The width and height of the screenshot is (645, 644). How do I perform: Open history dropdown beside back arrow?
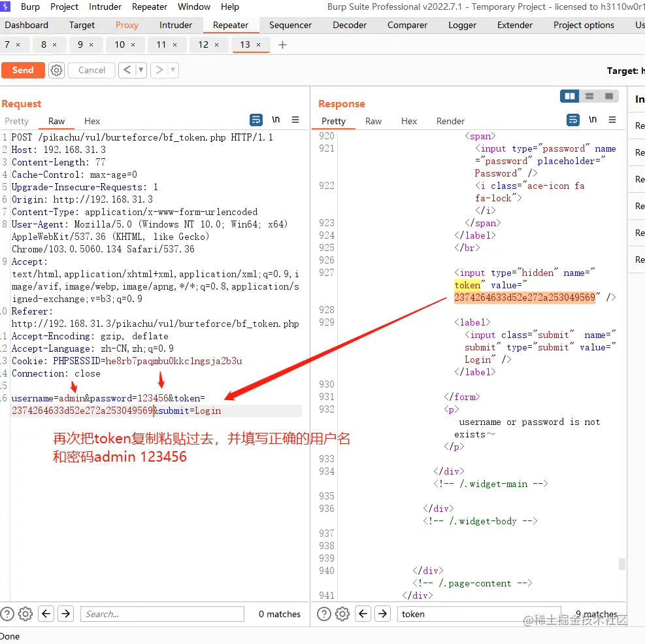tap(141, 71)
